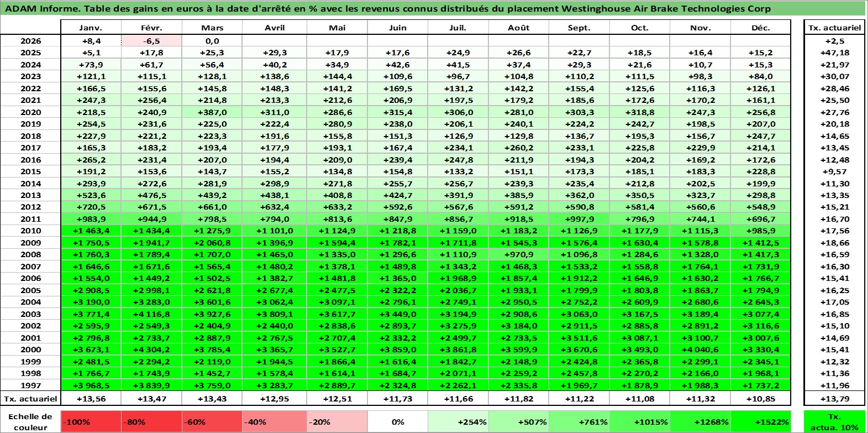
Task: Click the -60% color scale swatch
Action: click(212, 421)
